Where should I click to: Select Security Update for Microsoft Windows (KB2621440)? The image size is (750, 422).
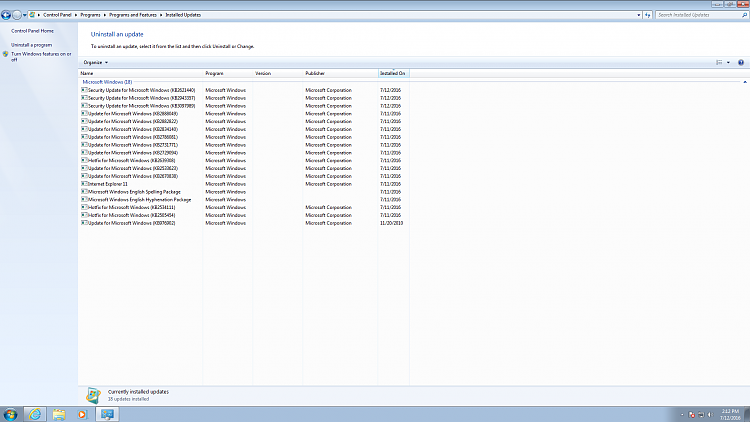pyautogui.click(x=142, y=90)
